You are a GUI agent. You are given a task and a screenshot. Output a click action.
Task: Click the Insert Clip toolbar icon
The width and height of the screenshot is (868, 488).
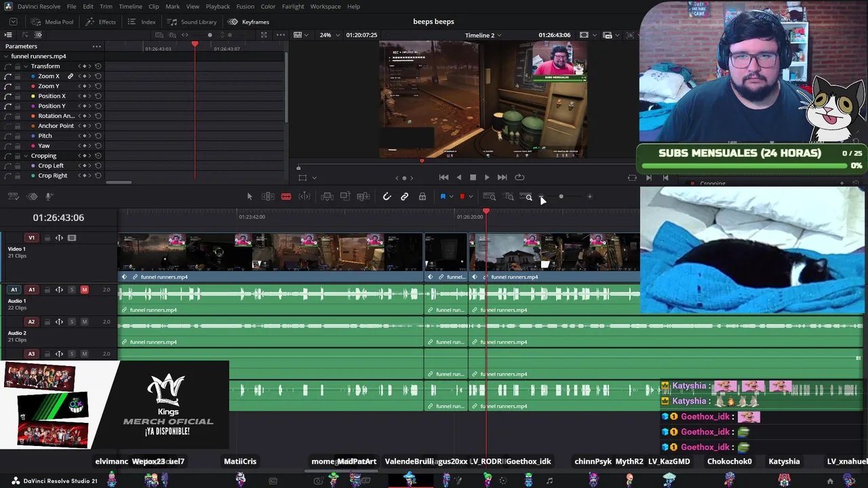[327, 197]
